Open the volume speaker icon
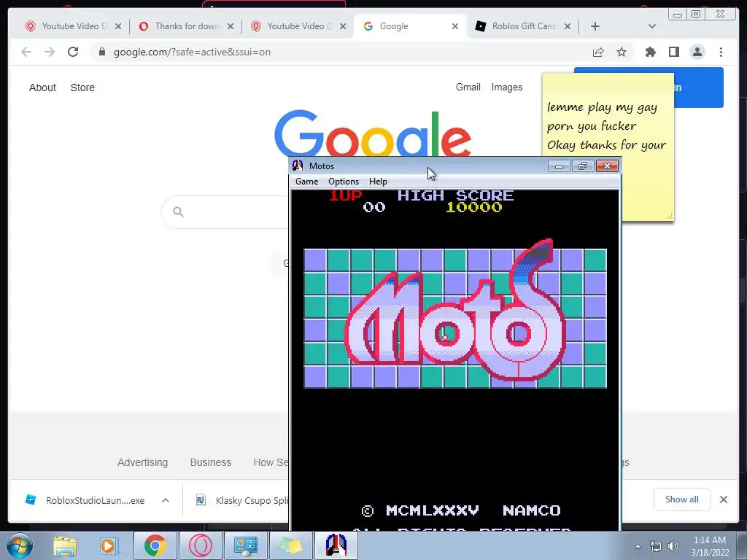The image size is (747, 560). point(673,546)
